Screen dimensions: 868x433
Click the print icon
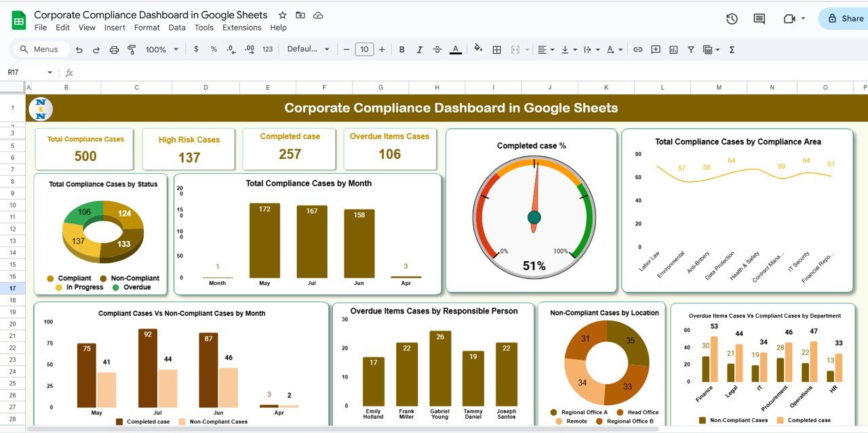click(x=114, y=50)
